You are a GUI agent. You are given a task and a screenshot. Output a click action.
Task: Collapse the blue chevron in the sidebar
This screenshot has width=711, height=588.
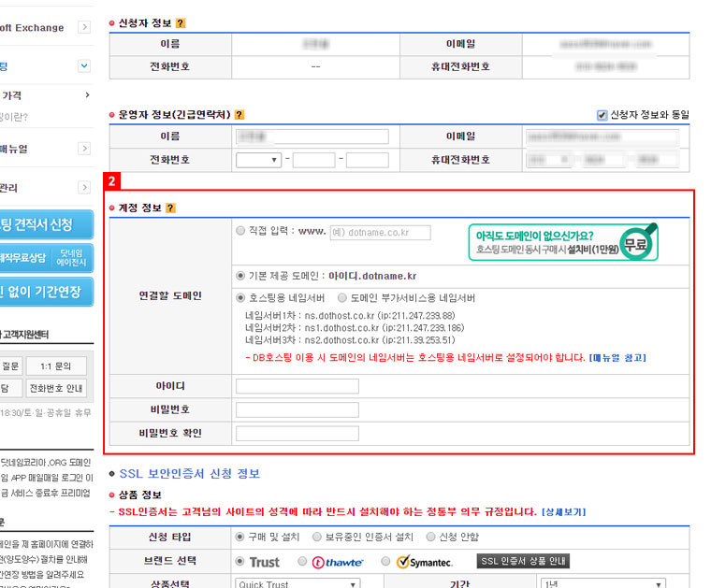(84, 65)
